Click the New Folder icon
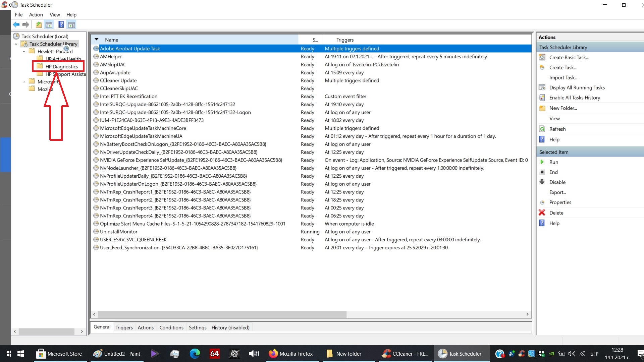Screen dimensions: 644x362 [542, 108]
